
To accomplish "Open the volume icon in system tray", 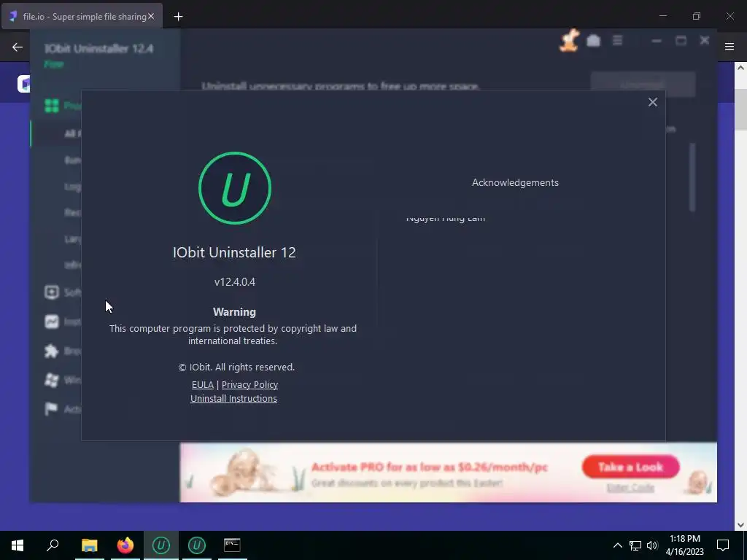I will pyautogui.click(x=652, y=545).
